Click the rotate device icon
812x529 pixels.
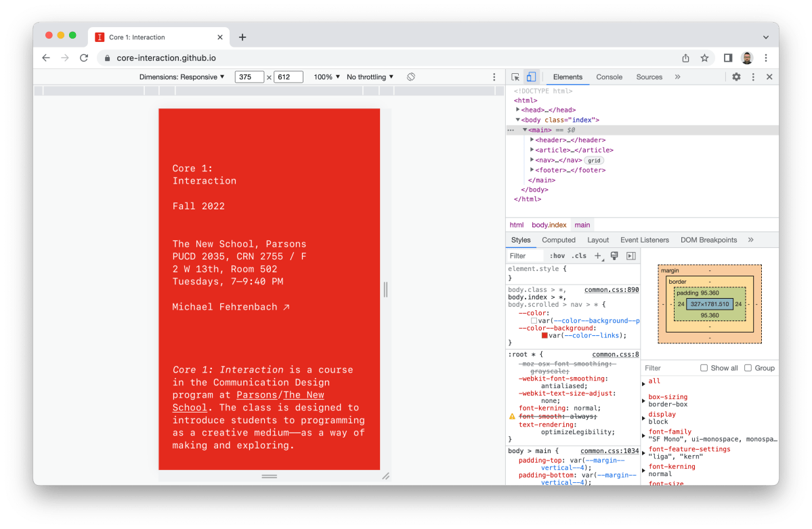tap(411, 77)
